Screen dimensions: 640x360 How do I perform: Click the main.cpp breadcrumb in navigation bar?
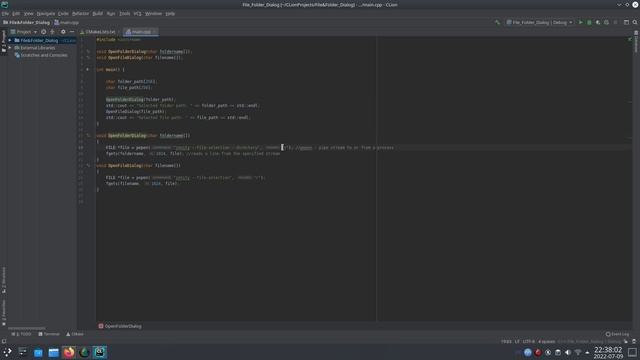(67, 22)
